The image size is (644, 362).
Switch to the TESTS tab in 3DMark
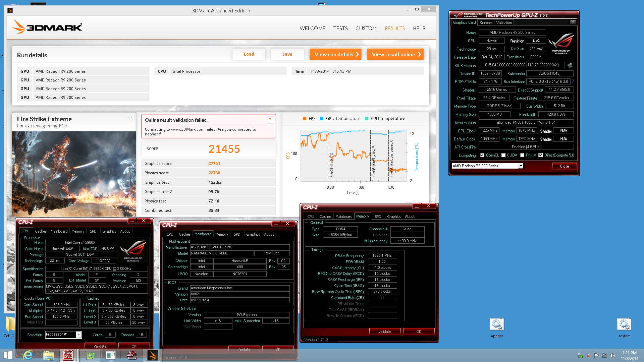[x=340, y=28]
